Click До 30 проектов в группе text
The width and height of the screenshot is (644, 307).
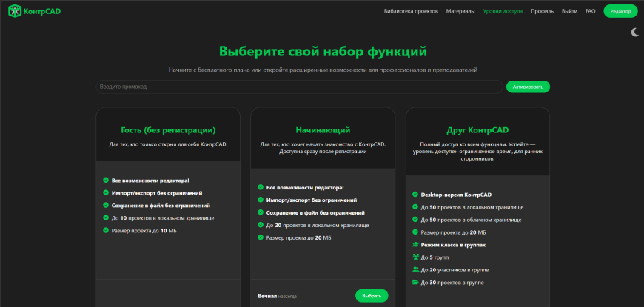point(452,283)
